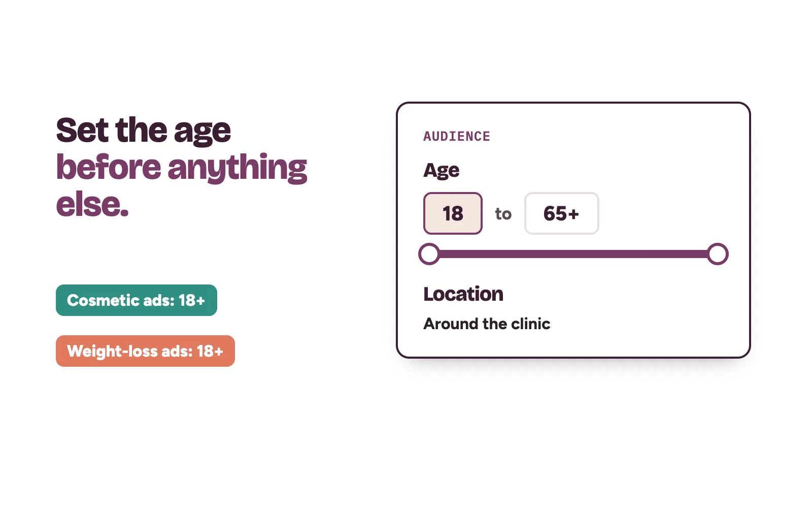Select the right age slider handle
This screenshot has height=508, width=812.
tap(718, 254)
